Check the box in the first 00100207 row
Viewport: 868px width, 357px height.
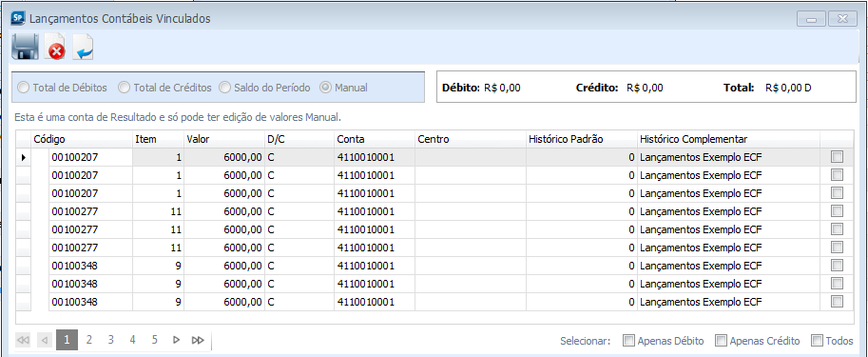coord(837,157)
